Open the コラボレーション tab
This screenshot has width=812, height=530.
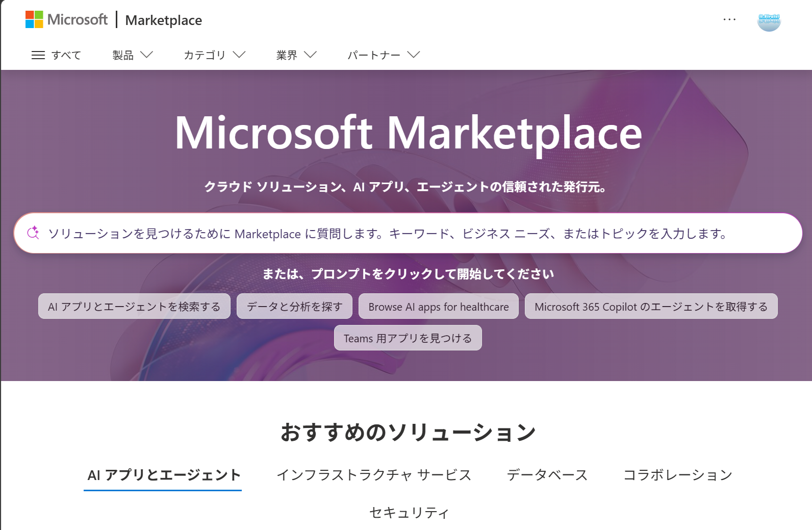pos(678,475)
